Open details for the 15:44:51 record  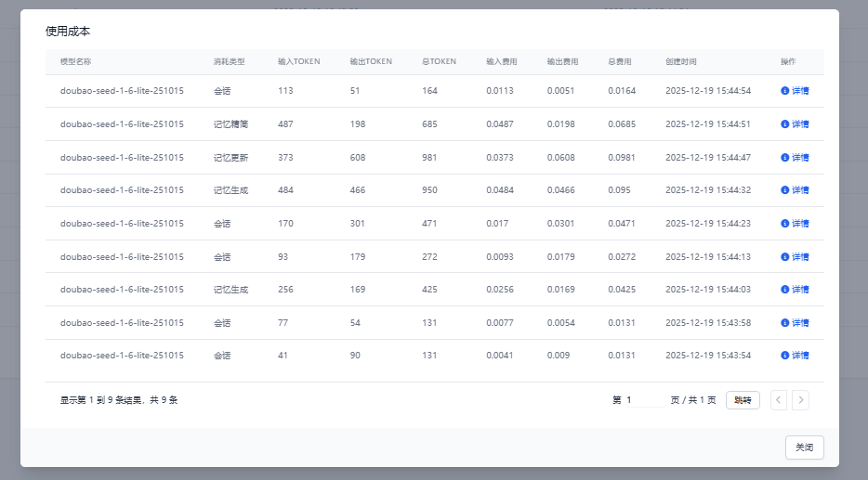pos(795,123)
